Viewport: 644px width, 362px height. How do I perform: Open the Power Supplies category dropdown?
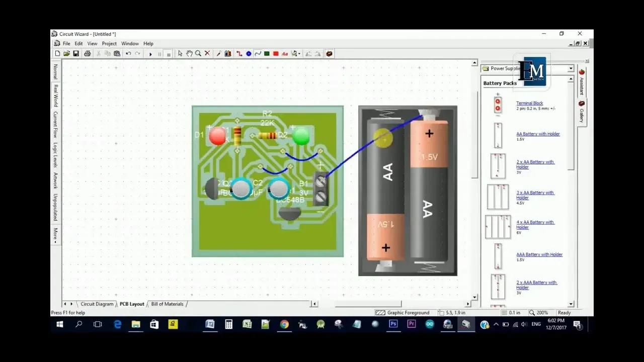point(571,68)
